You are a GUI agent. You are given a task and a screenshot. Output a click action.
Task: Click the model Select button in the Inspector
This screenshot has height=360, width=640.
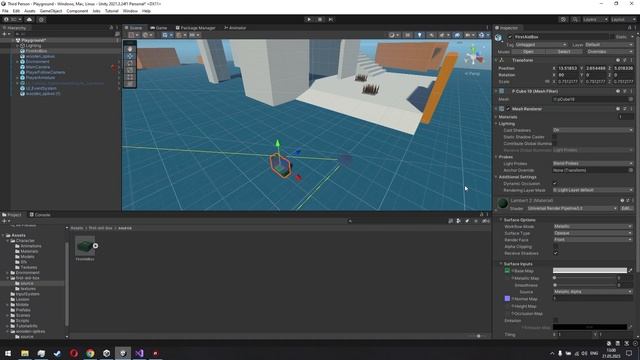coord(564,52)
